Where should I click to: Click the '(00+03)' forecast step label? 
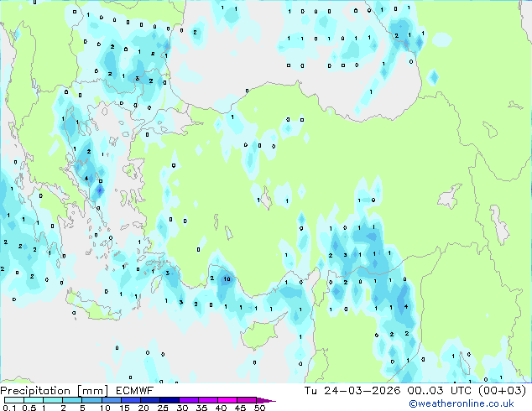[x=502, y=390]
